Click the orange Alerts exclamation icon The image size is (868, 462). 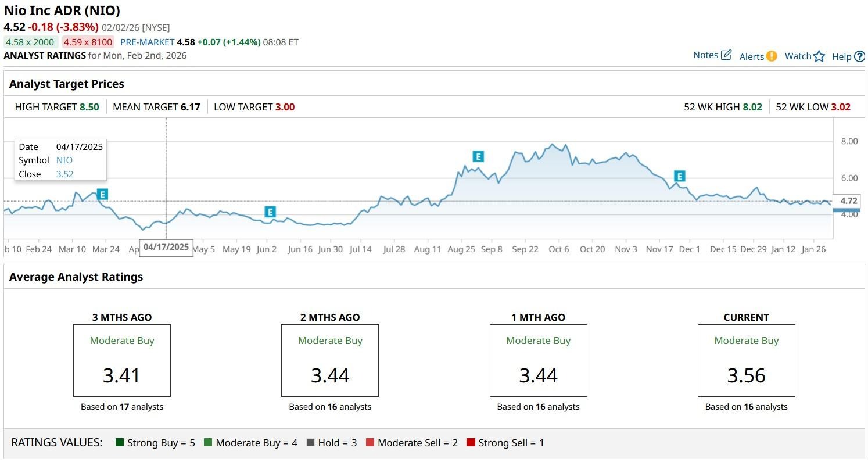pyautogui.click(x=772, y=56)
